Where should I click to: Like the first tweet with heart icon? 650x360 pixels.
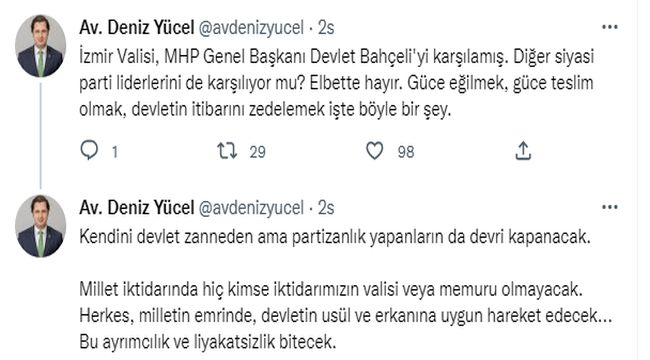coord(375,151)
